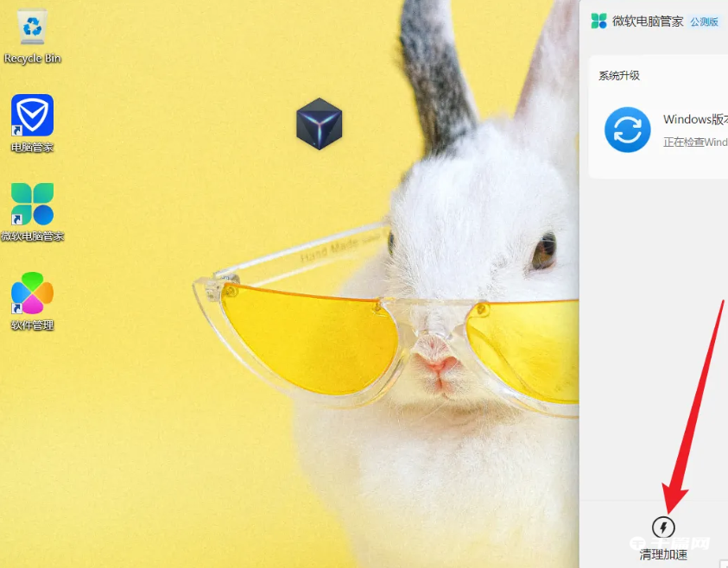Click the 电脑管家 label under the shield icon
Image resolution: width=728 pixels, height=568 pixels.
pyautogui.click(x=32, y=148)
